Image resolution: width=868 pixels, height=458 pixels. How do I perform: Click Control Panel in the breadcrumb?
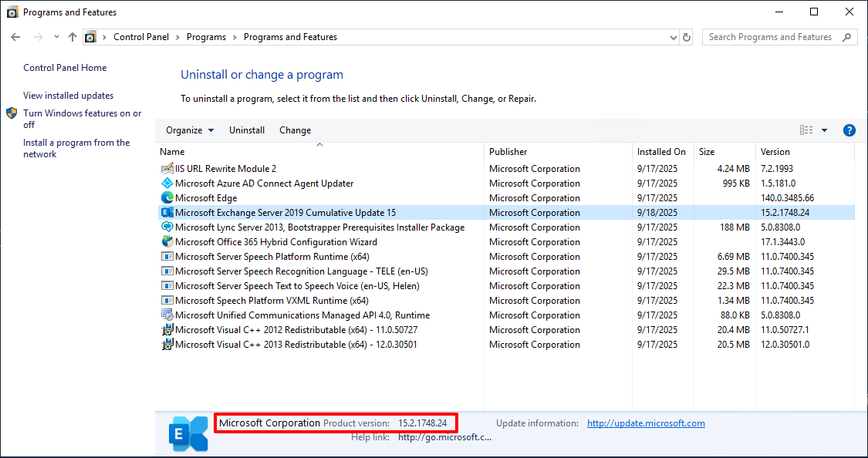[x=142, y=37]
